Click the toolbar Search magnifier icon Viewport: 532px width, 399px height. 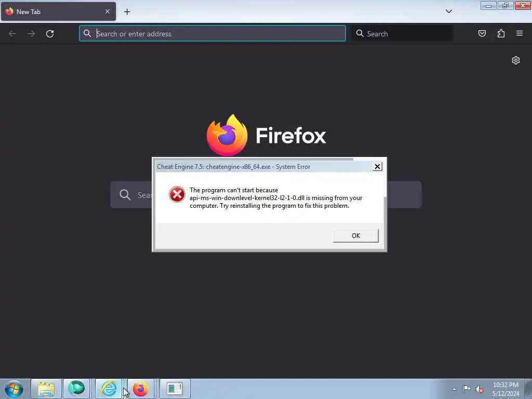(360, 33)
